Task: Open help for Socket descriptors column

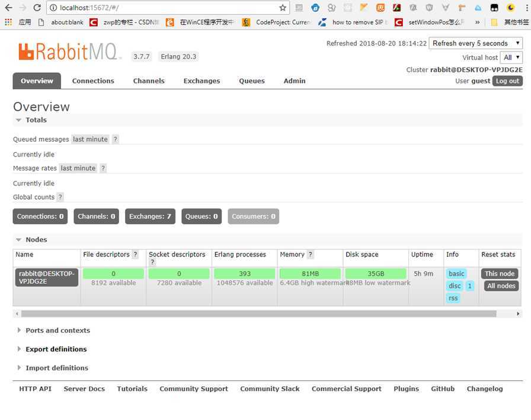Action: point(152,262)
